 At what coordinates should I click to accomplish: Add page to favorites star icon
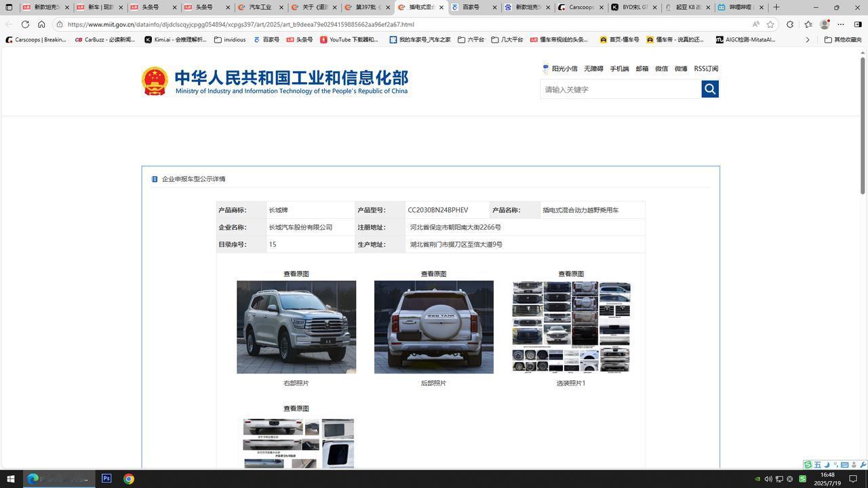(770, 24)
